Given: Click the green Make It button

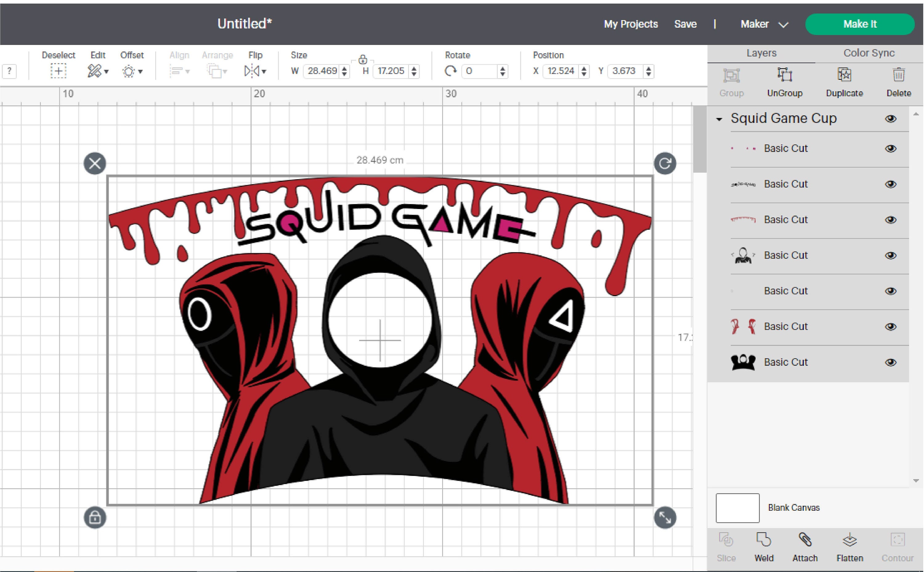Looking at the screenshot, I should tap(860, 24).
